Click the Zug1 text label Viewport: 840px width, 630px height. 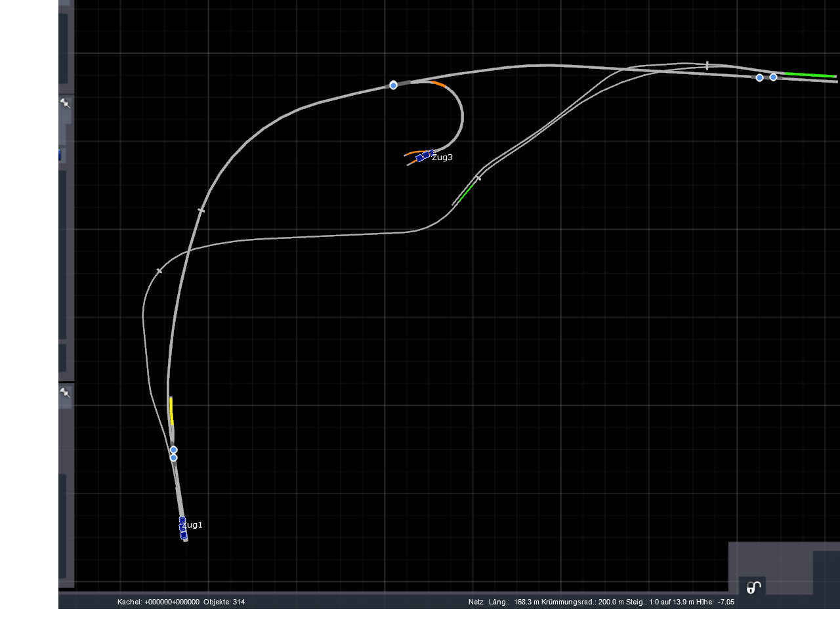coord(193,525)
